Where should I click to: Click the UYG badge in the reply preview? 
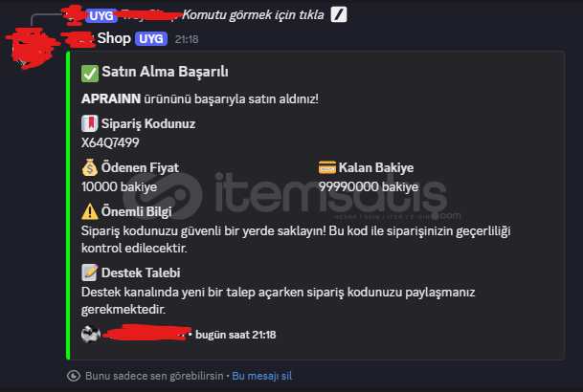point(101,16)
